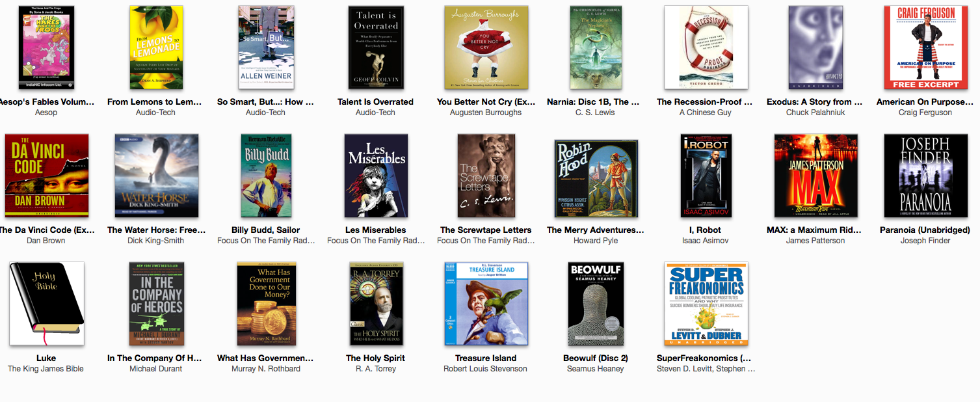The width and height of the screenshot is (980, 402).
Task: Click the Joseph Finder Paranoia cover
Action: (x=925, y=176)
